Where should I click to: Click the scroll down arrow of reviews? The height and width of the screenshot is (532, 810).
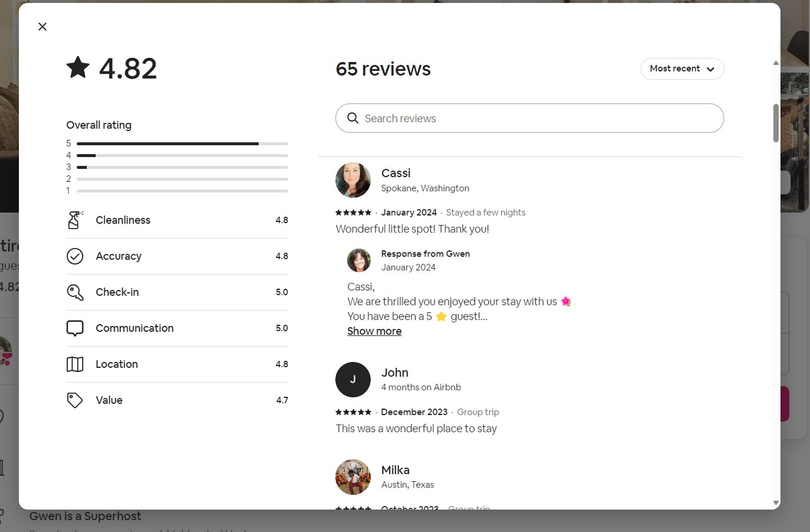776,503
